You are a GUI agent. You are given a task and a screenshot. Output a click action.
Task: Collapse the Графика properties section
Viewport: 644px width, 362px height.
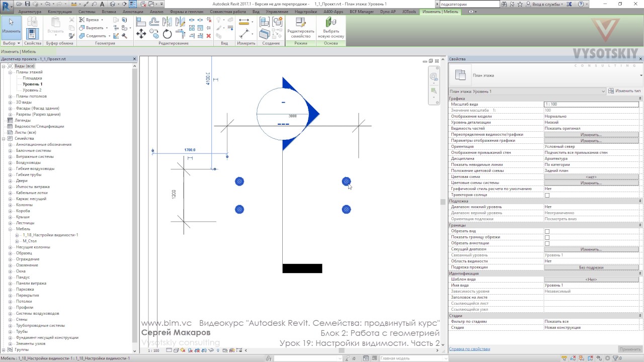640,99
